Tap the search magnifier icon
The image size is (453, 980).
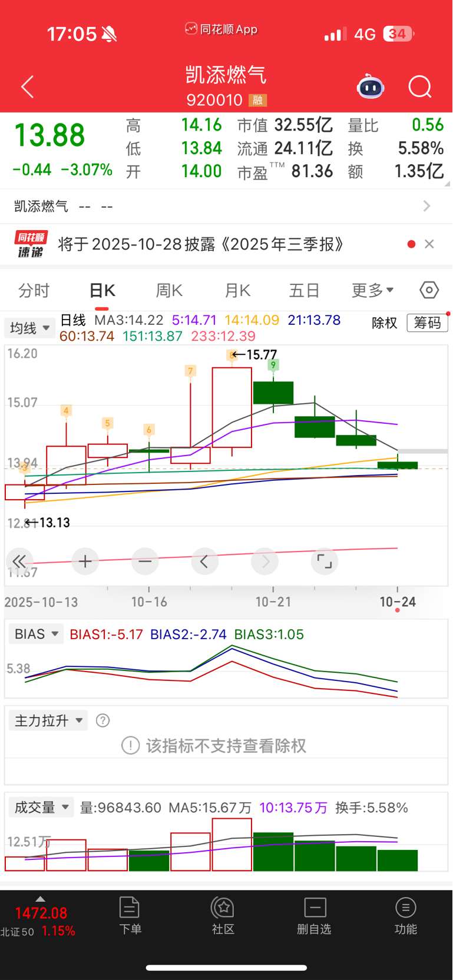click(x=420, y=87)
